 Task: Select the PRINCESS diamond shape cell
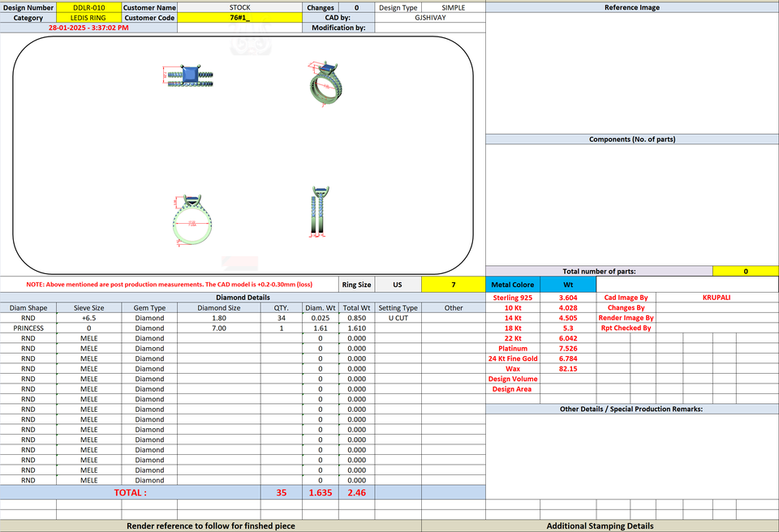28,328
